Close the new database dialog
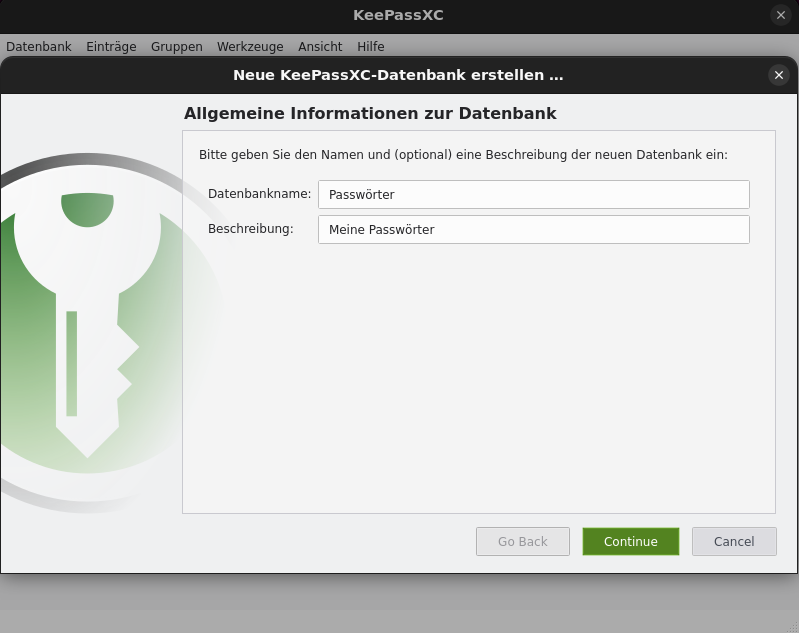Screen dimensions: 799x633 (779, 75)
